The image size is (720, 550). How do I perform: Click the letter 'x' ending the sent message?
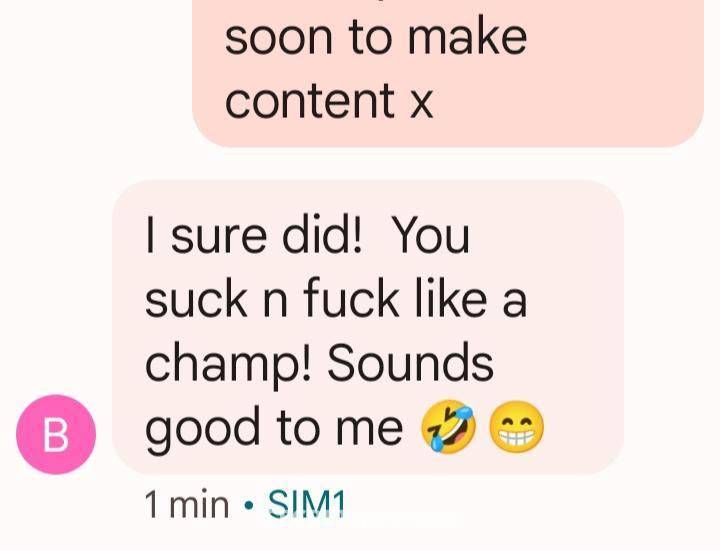tap(422, 104)
